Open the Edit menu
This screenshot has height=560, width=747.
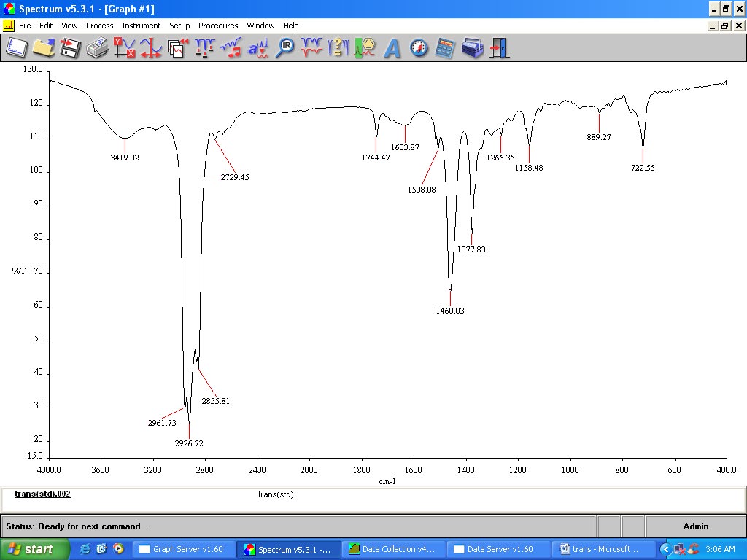[46, 26]
